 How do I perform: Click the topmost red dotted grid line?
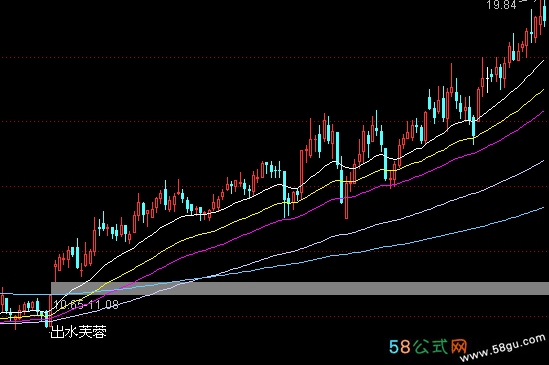coord(274,57)
